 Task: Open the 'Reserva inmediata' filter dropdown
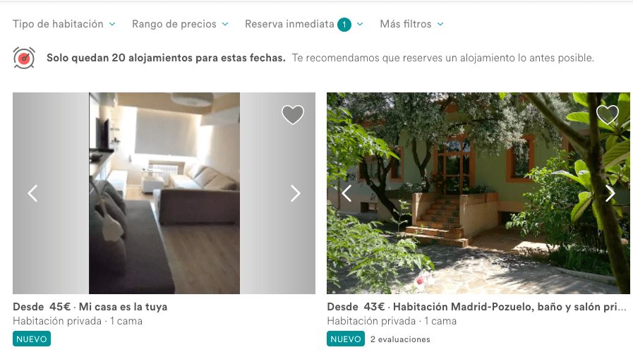pos(304,24)
